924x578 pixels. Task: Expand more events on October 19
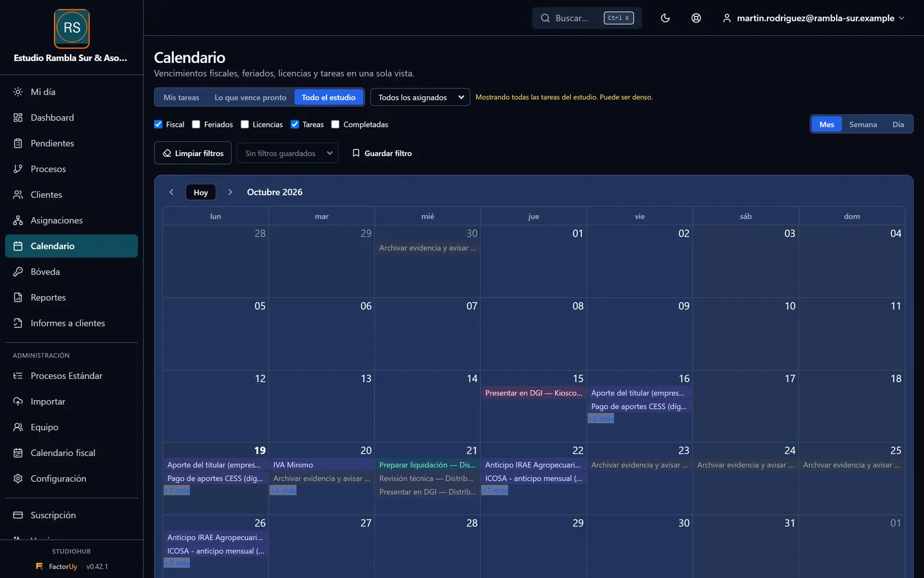coord(177,491)
